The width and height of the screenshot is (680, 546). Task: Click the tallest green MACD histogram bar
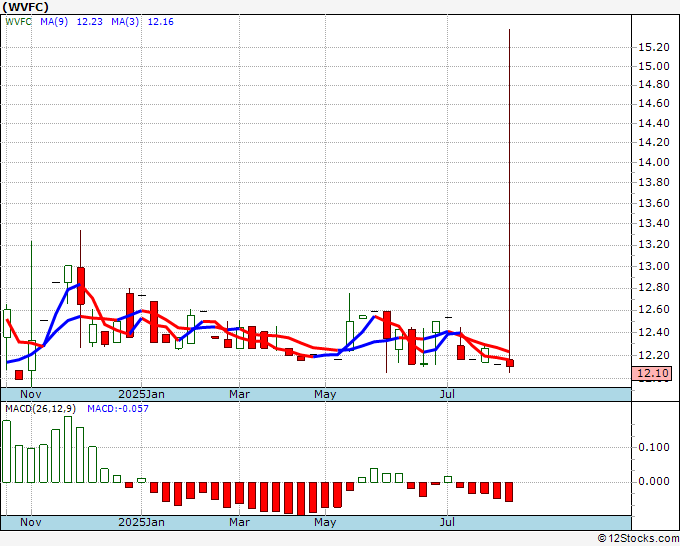(x=68, y=449)
